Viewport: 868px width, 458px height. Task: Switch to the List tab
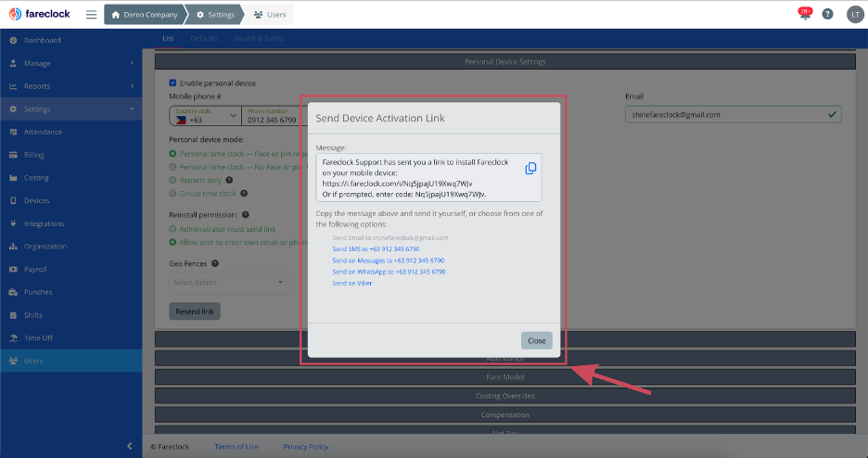coord(168,38)
